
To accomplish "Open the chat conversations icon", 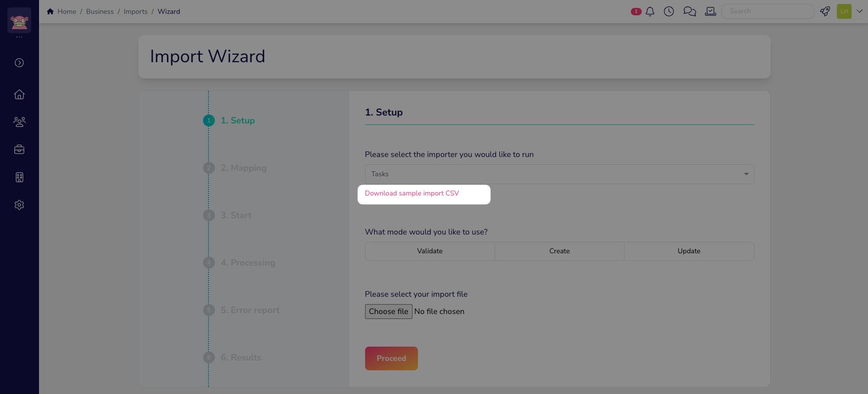I will (690, 11).
